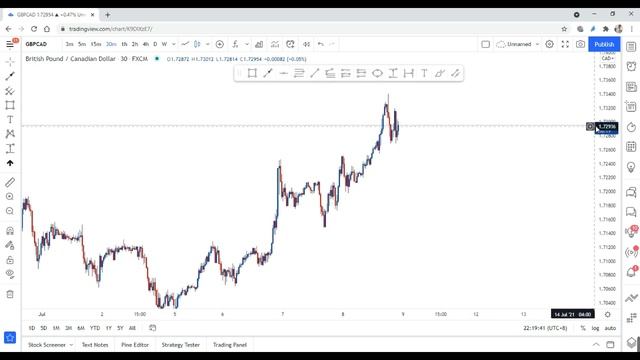This screenshot has width=640, height=360.
Task: Activate zoom in tool
Action: tap(10, 197)
